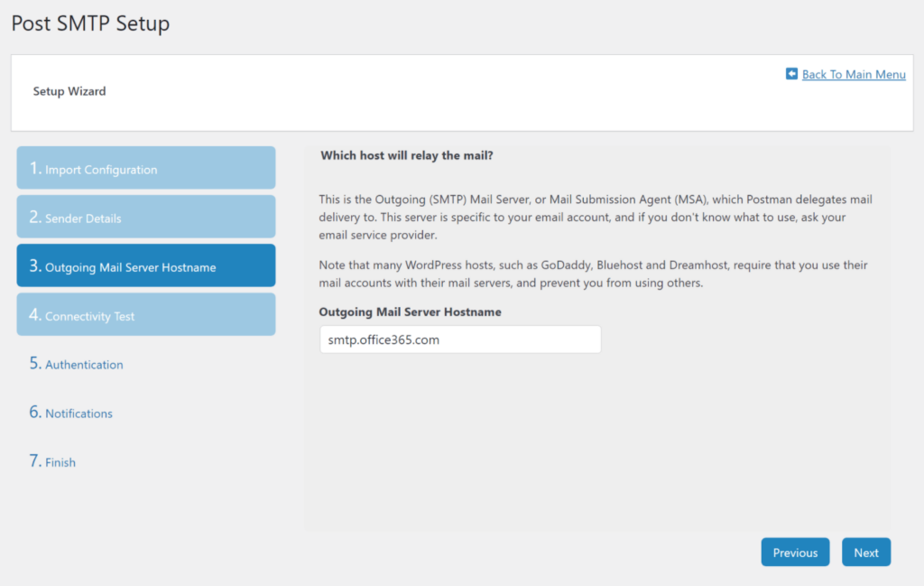Advance the wizard using Next
Screen dimensions: 924x586
[x=865, y=552]
